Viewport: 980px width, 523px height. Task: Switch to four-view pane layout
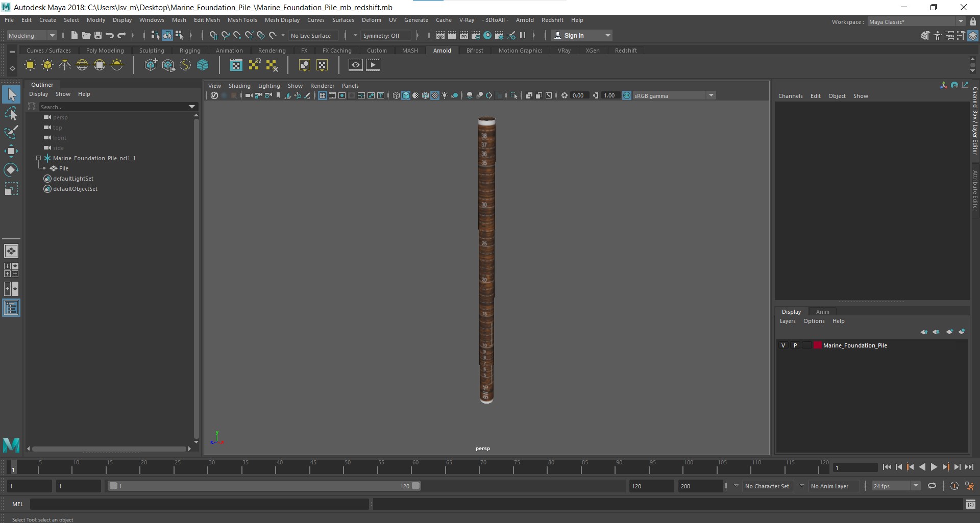(x=11, y=270)
